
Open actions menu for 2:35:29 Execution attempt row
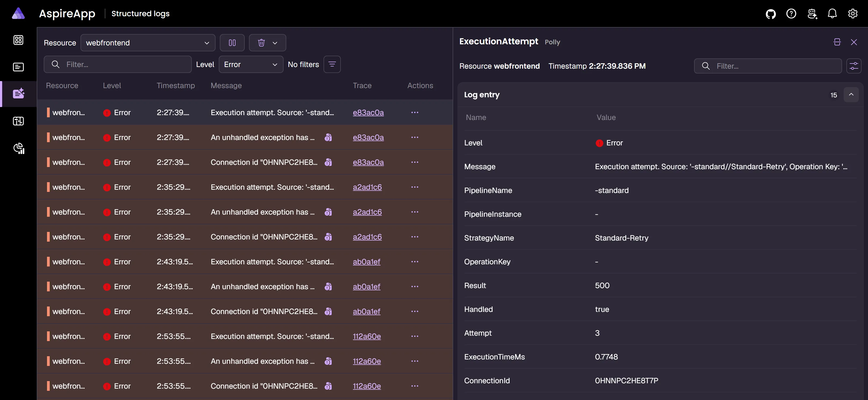pos(415,187)
